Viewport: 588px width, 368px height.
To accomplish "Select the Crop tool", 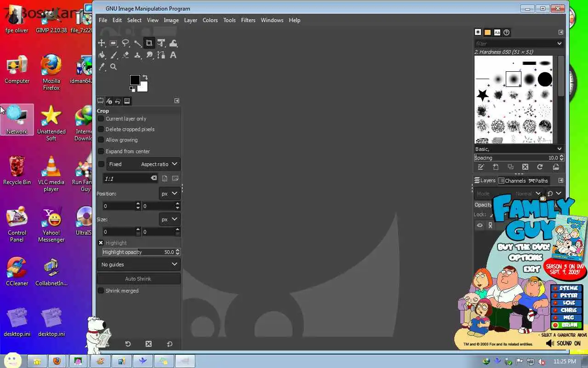I will coord(149,43).
